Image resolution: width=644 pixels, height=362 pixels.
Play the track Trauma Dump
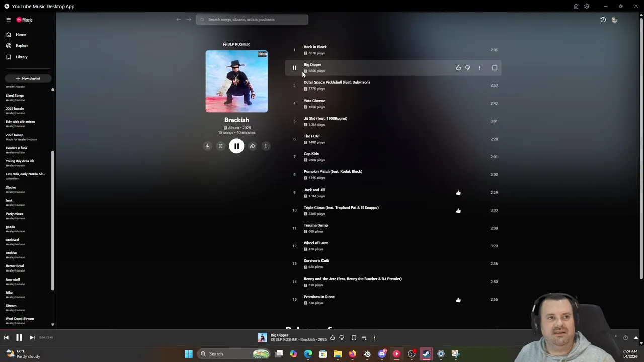(315, 225)
